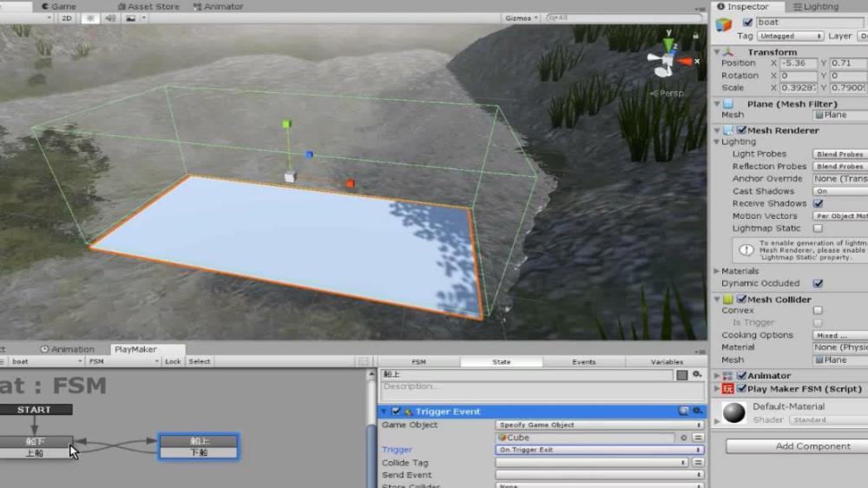
Task: Open the Tag Untagged dropdown
Action: [791, 36]
